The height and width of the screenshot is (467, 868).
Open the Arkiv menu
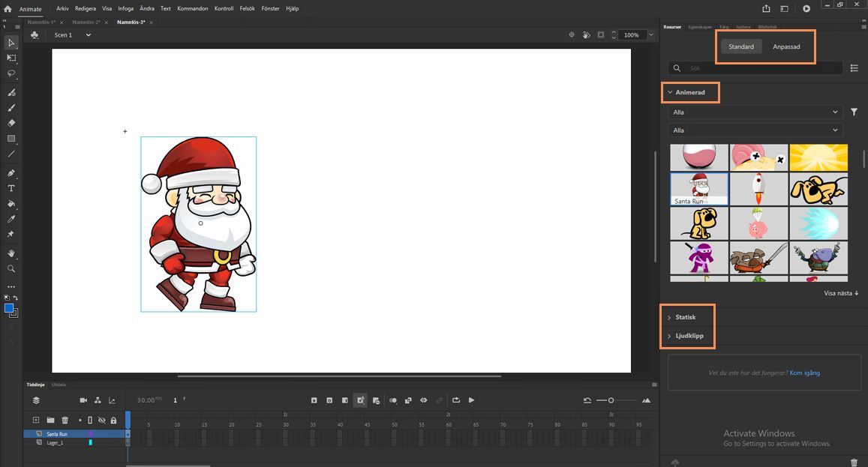click(62, 8)
